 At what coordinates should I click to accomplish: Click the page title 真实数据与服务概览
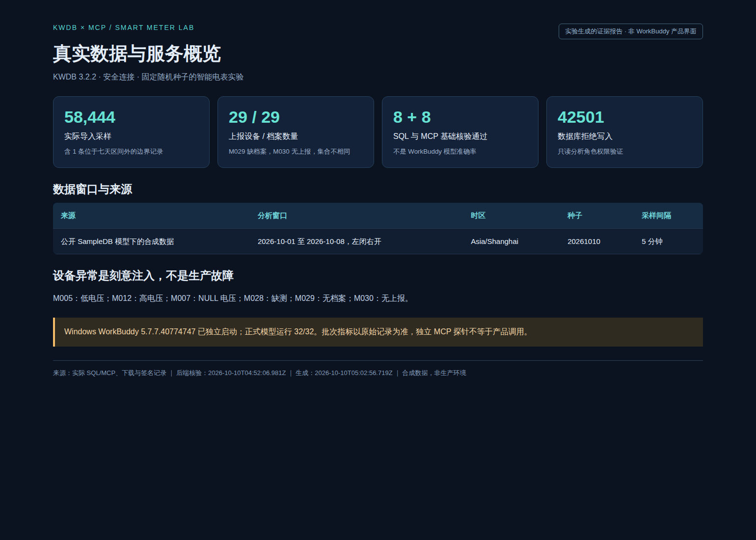137,54
